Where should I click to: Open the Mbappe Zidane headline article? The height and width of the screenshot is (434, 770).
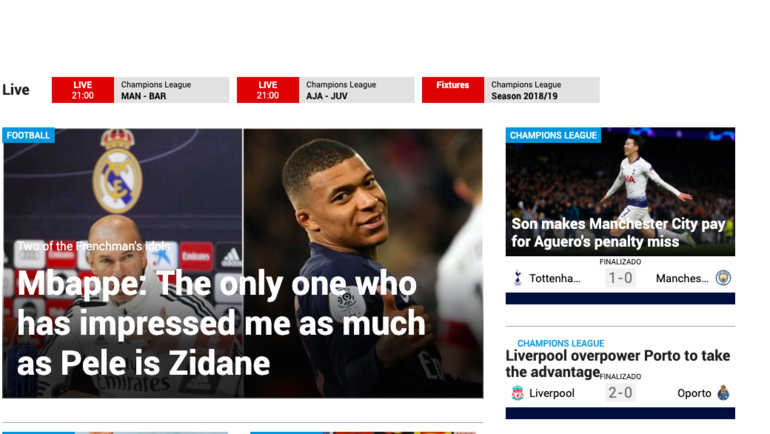pos(221,323)
